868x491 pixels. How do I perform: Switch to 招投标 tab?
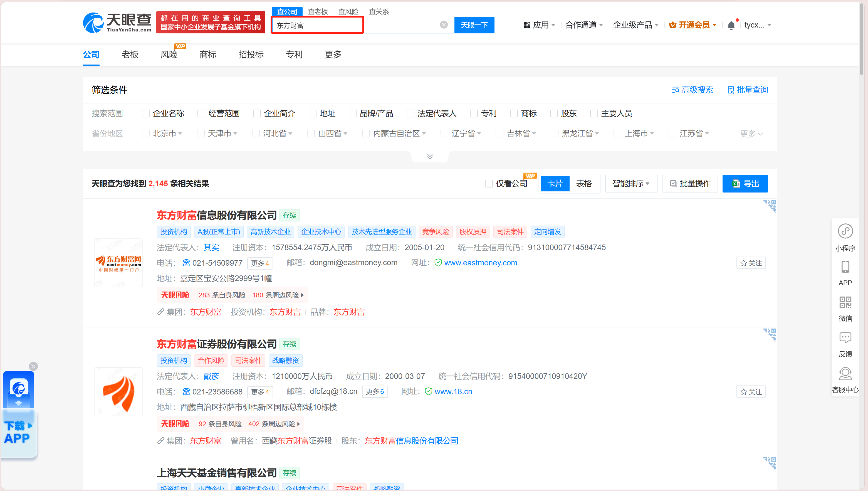coord(251,55)
